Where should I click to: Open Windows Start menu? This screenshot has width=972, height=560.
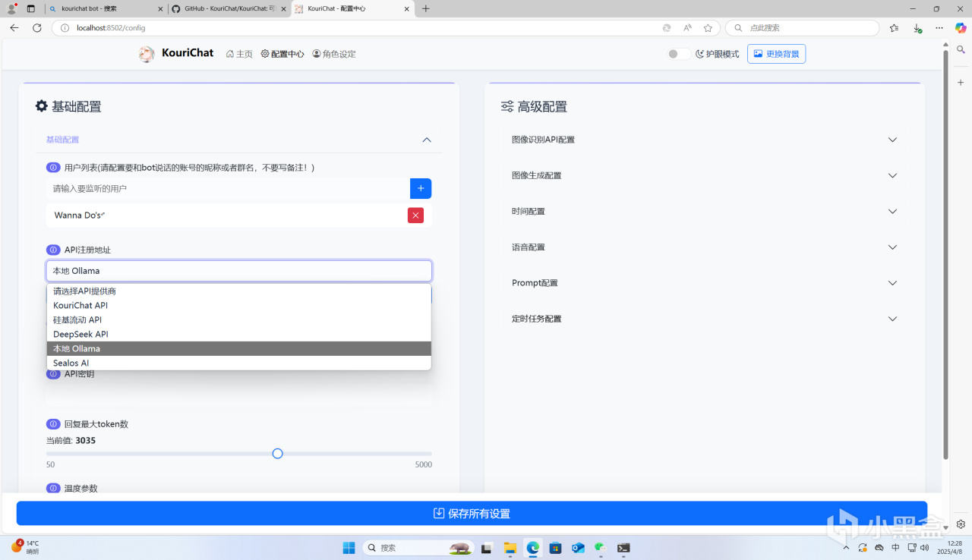[x=349, y=547]
